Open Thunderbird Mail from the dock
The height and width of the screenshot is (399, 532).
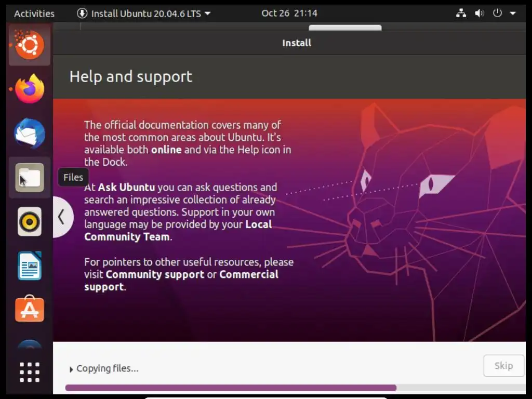(30, 133)
